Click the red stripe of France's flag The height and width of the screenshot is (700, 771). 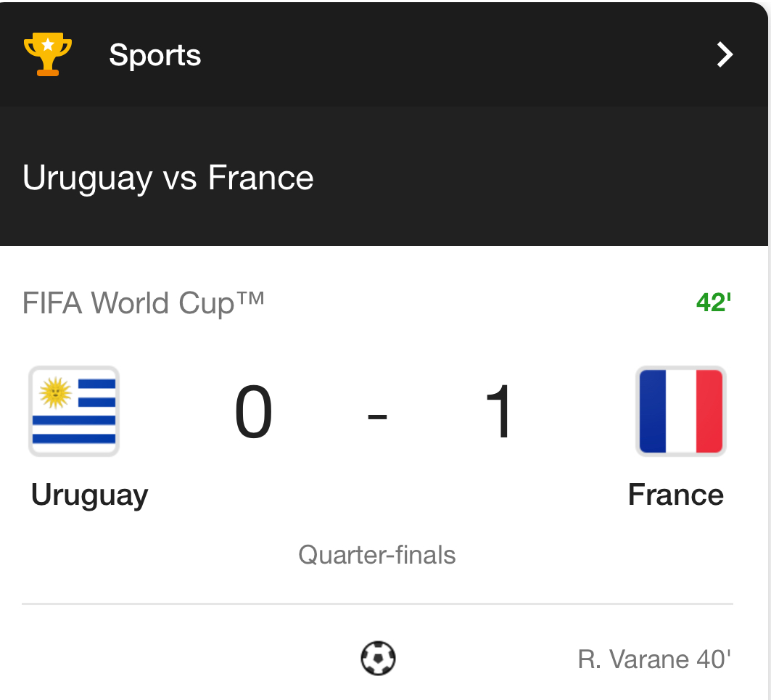(709, 411)
